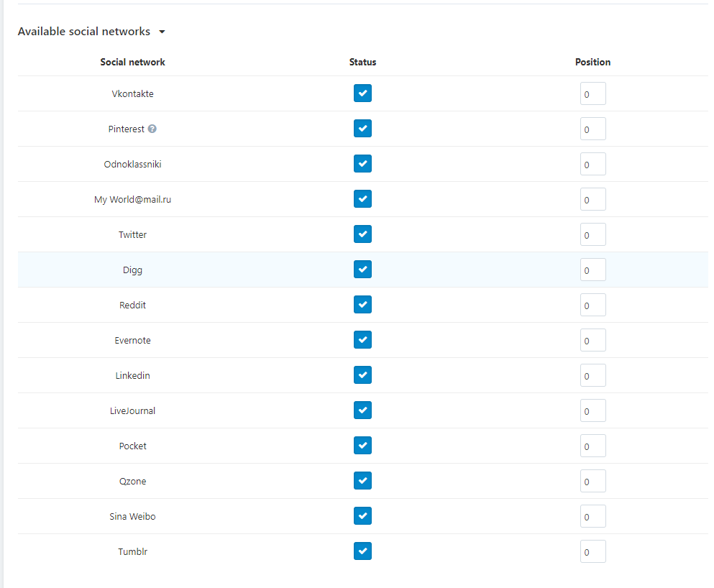Uncheck the Evernote status checkbox

[362, 340]
